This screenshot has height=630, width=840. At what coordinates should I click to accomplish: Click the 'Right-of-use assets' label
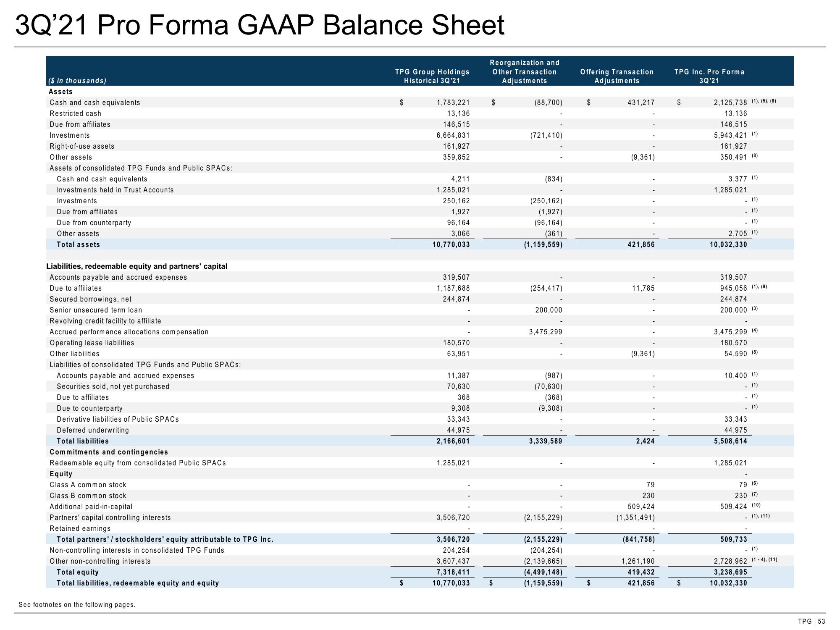(x=82, y=146)
